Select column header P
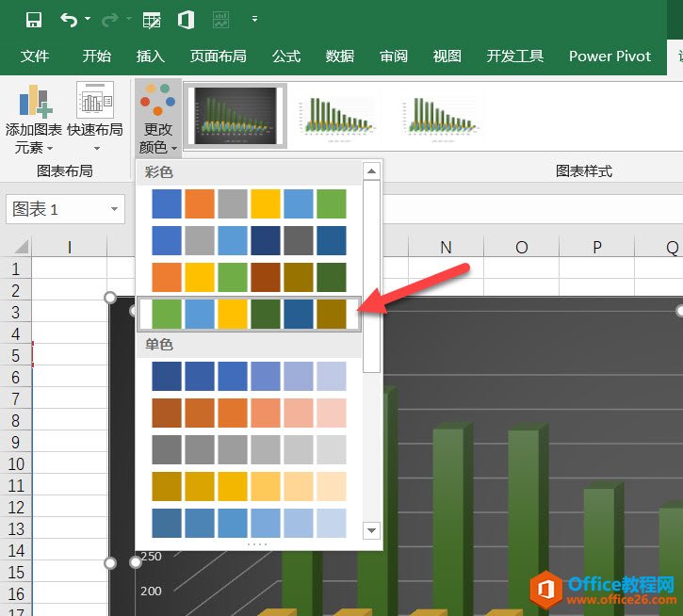Image resolution: width=683 pixels, height=616 pixels. point(596,247)
